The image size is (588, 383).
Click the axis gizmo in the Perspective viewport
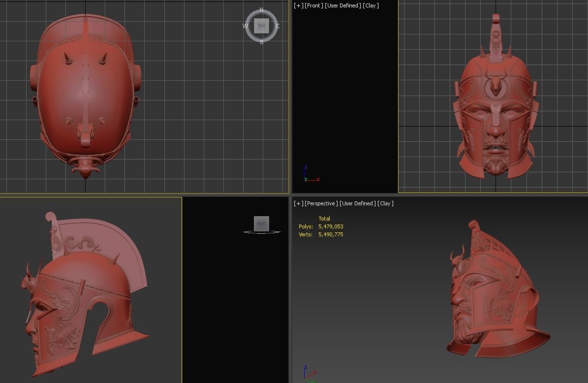click(310, 374)
